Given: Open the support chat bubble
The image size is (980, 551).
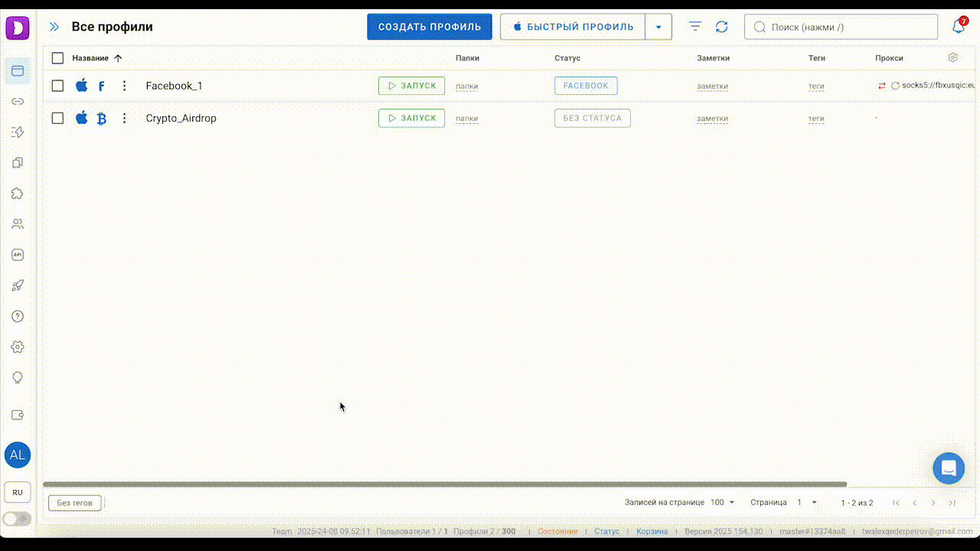Looking at the screenshot, I should point(948,468).
